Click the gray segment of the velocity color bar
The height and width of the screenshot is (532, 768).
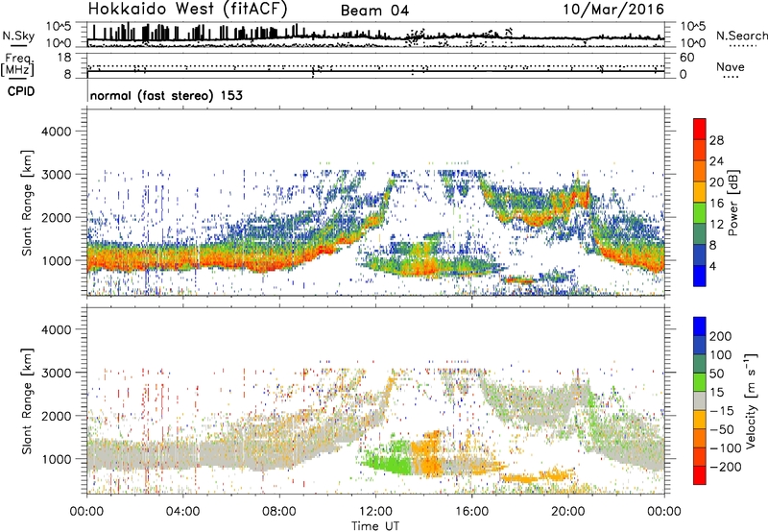(x=700, y=400)
